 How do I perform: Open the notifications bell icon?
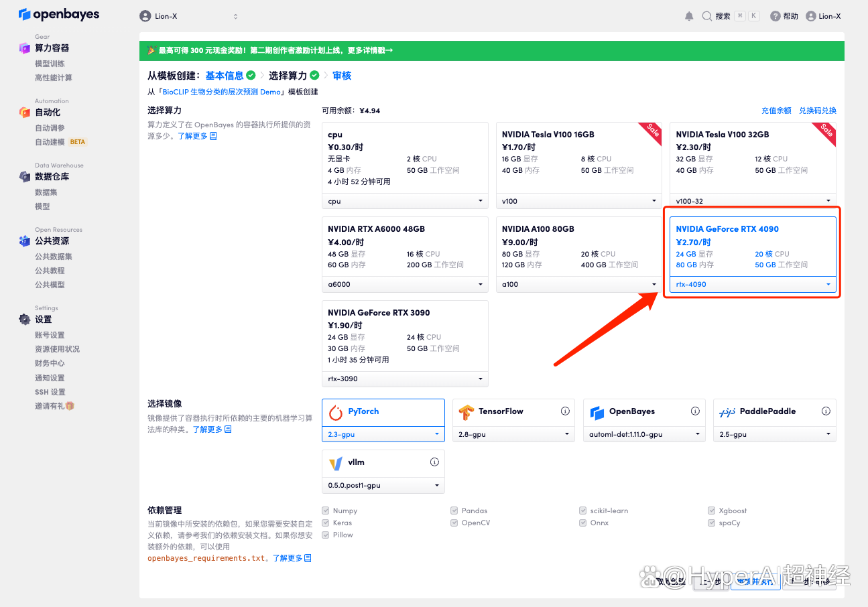[689, 16]
